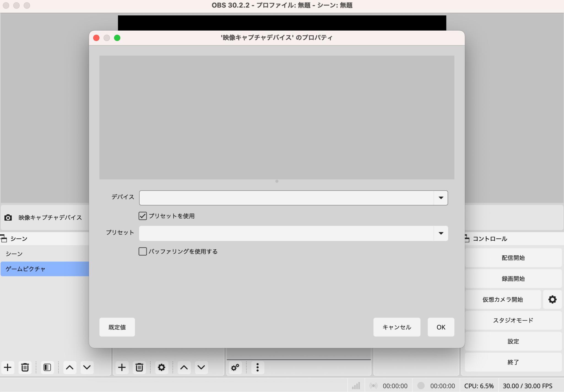The height and width of the screenshot is (392, 564).
Task: Click 終了 to quit OBS
Action: pos(513,362)
